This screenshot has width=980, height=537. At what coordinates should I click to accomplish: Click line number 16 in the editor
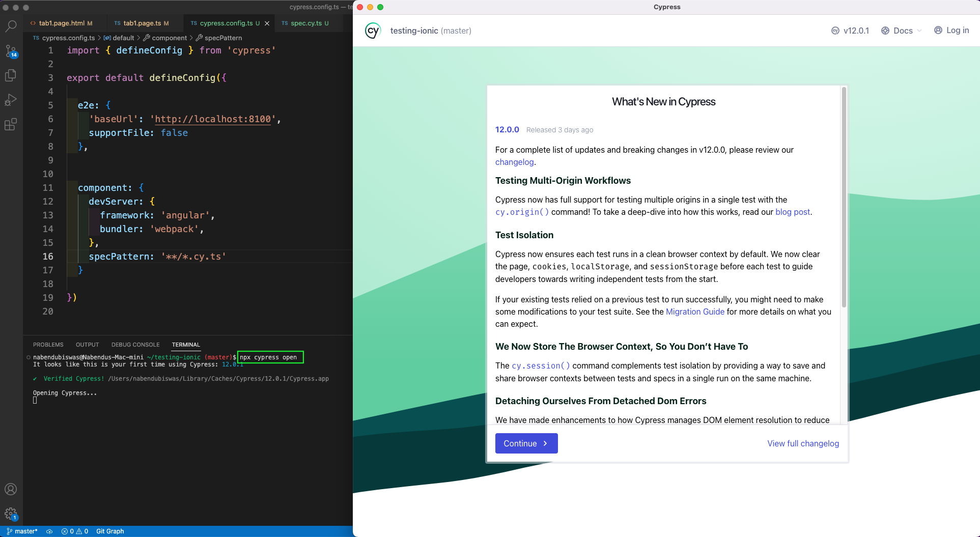(x=48, y=257)
